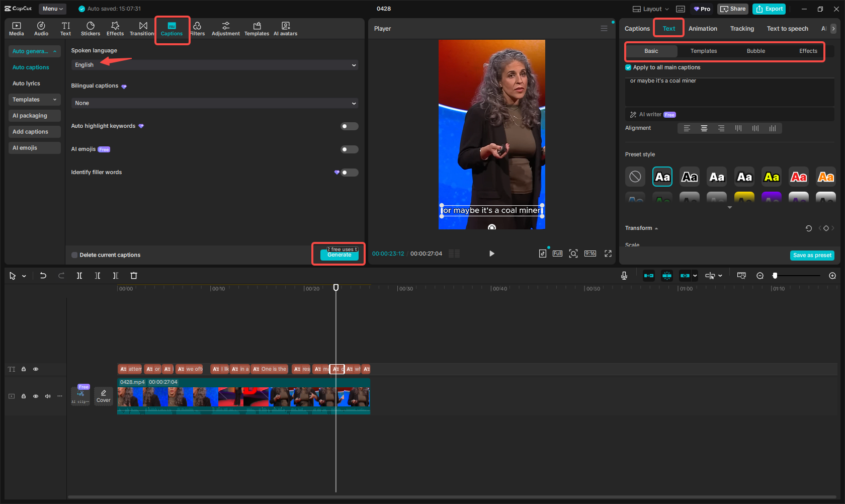The image size is (845, 504).
Task: Switch to the Transition panel
Action: coord(142,28)
